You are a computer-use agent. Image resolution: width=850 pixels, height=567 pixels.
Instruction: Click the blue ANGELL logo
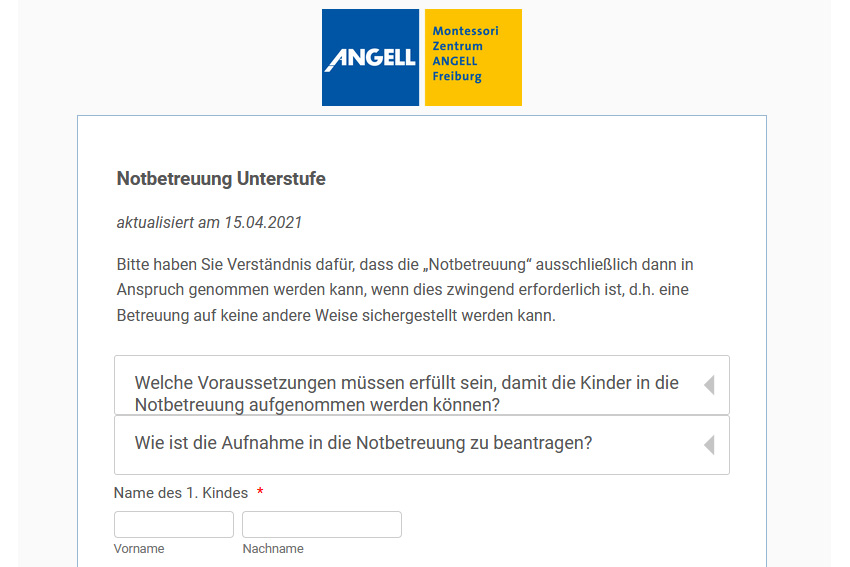[370, 57]
